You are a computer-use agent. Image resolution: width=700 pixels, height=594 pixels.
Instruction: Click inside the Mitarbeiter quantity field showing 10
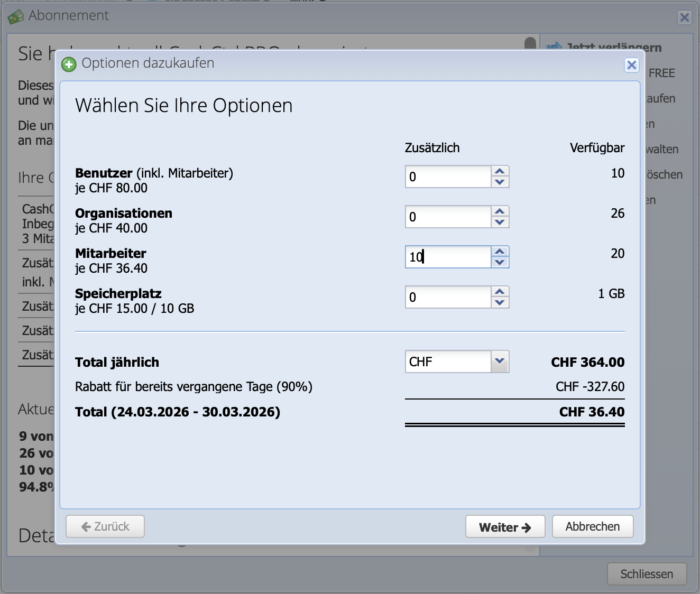[447, 257]
